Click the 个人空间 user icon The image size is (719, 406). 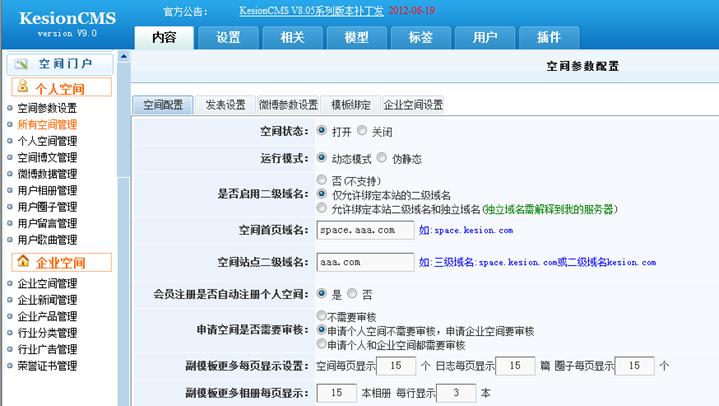tap(23, 86)
